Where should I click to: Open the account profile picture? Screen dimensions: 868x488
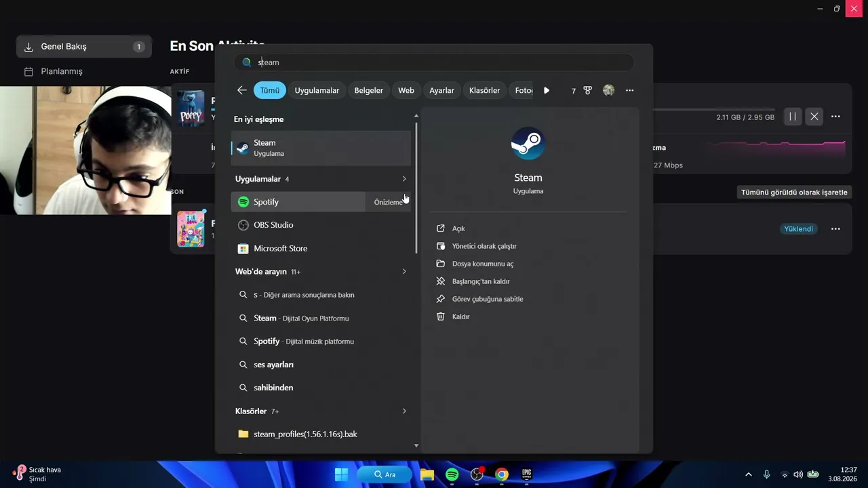[x=608, y=90]
